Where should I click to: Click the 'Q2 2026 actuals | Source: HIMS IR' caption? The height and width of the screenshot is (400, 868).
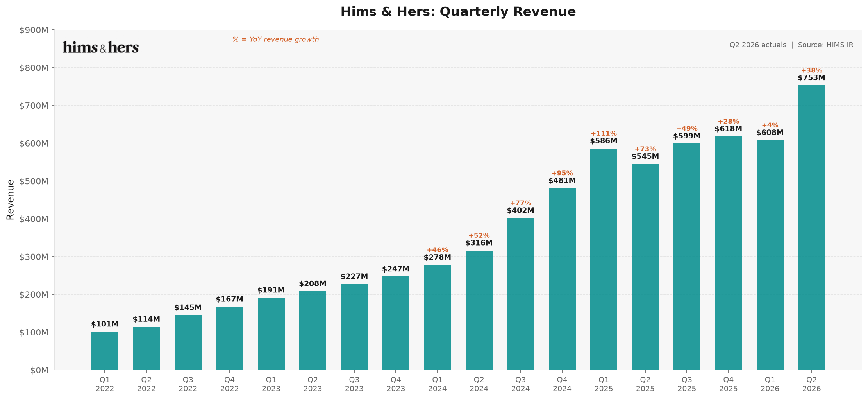tap(791, 45)
